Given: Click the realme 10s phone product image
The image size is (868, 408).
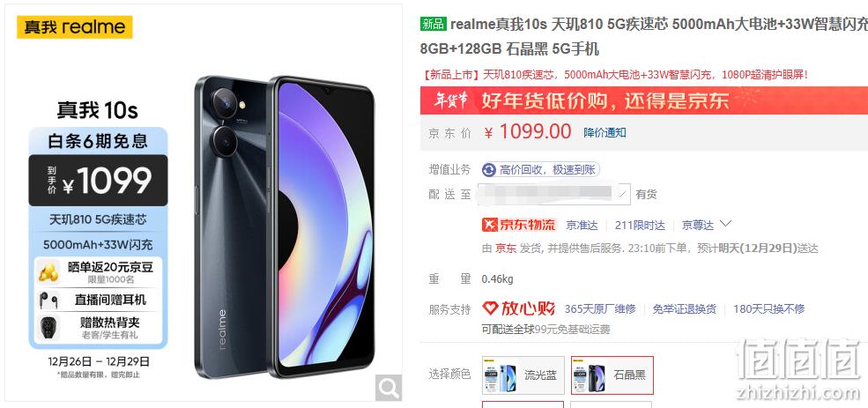Looking at the screenshot, I should point(286,227).
